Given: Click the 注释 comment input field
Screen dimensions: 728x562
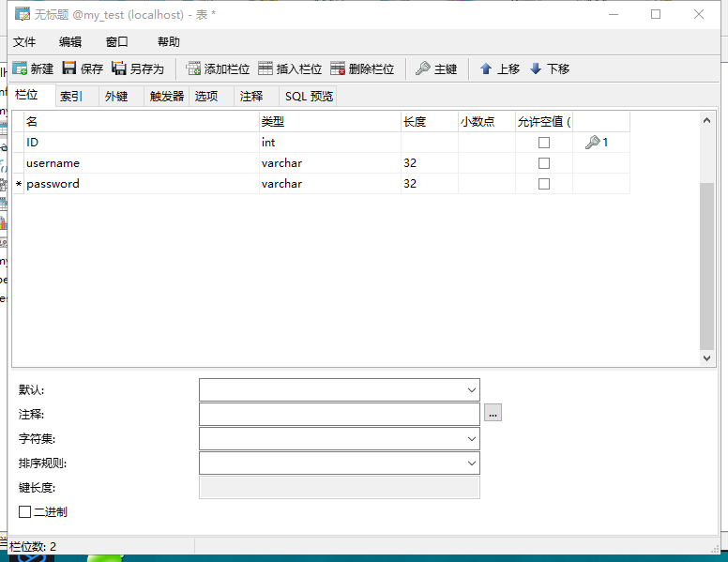Looking at the screenshot, I should 340,415.
